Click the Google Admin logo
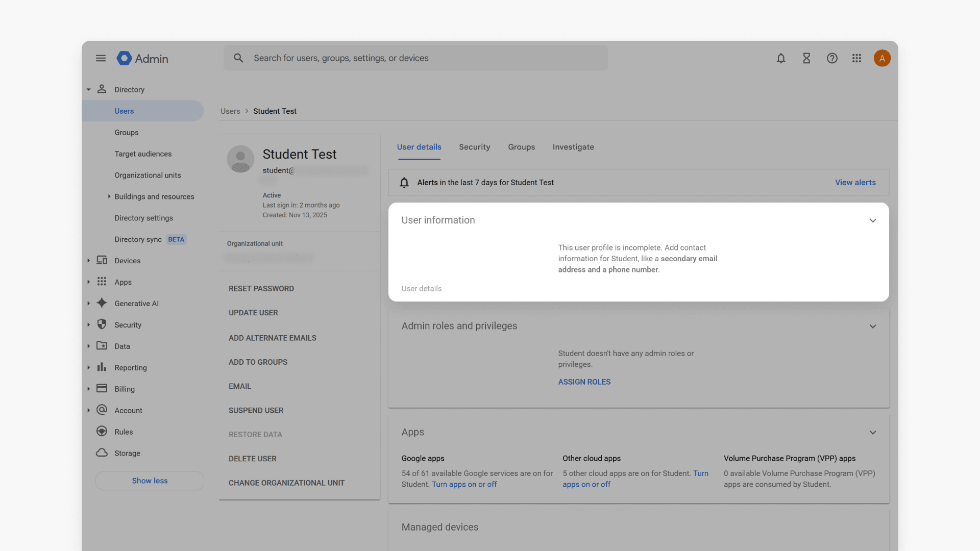 point(142,59)
